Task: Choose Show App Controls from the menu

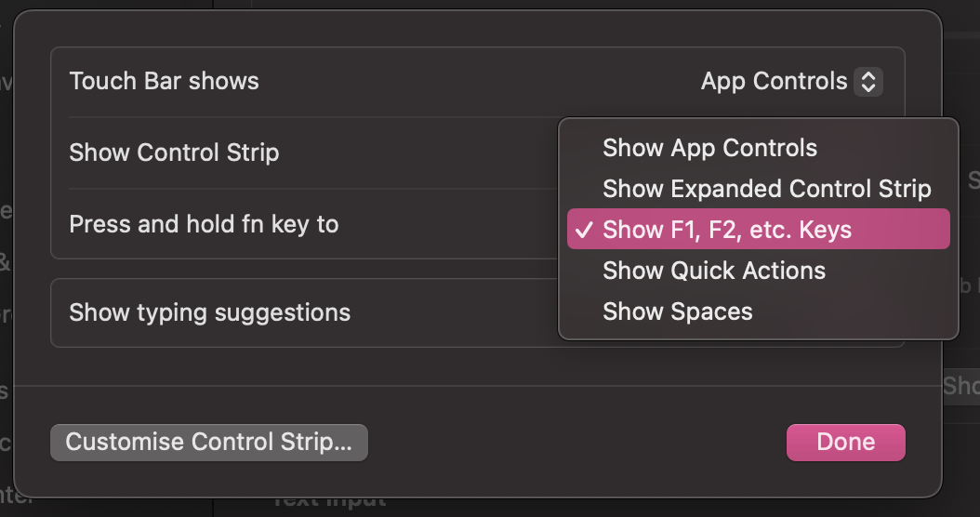Action: tap(709, 148)
